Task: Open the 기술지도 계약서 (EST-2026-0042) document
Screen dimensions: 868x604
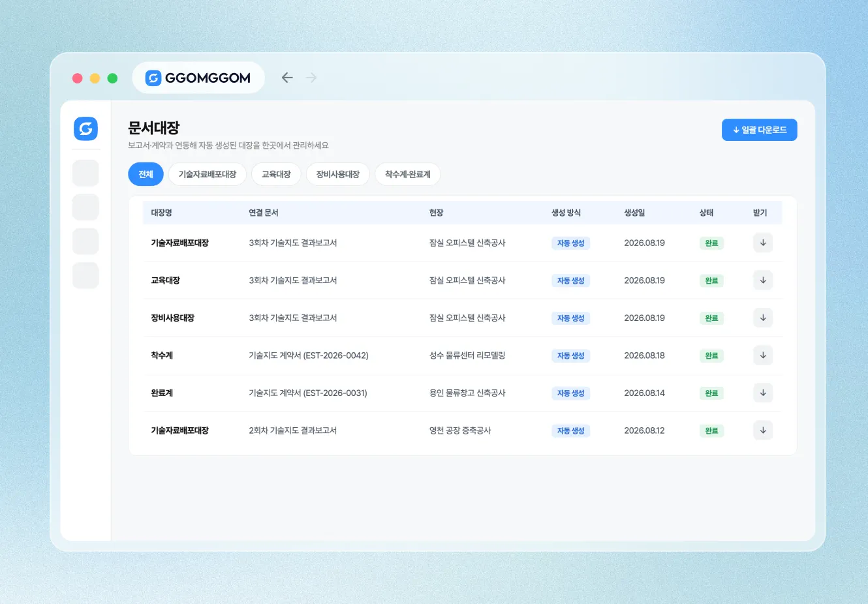Action: coord(309,355)
